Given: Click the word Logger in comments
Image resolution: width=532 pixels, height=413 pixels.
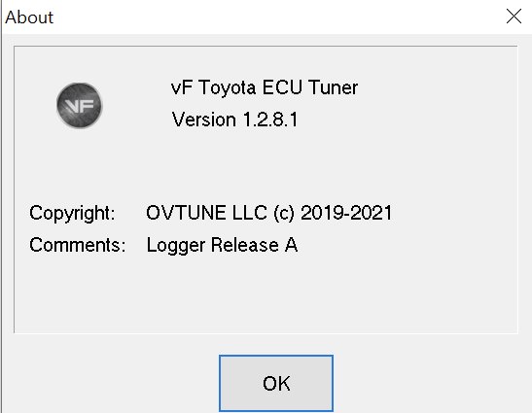Looking at the screenshot, I should coord(176,246).
